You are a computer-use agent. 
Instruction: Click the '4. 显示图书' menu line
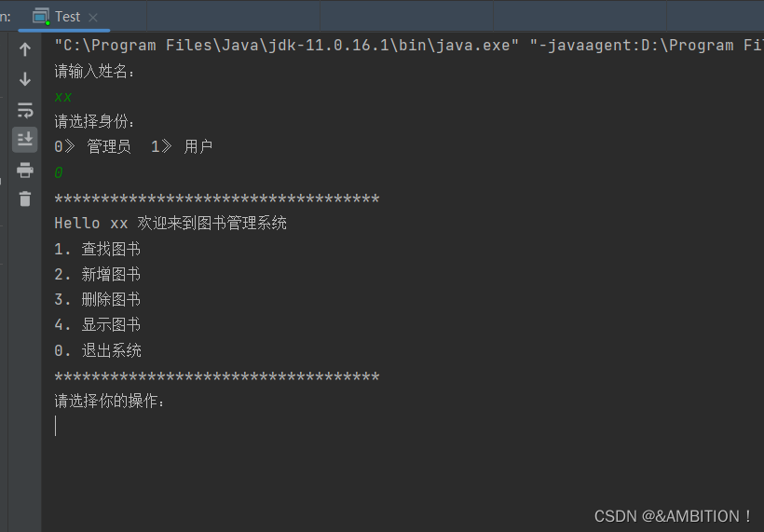[98, 324]
